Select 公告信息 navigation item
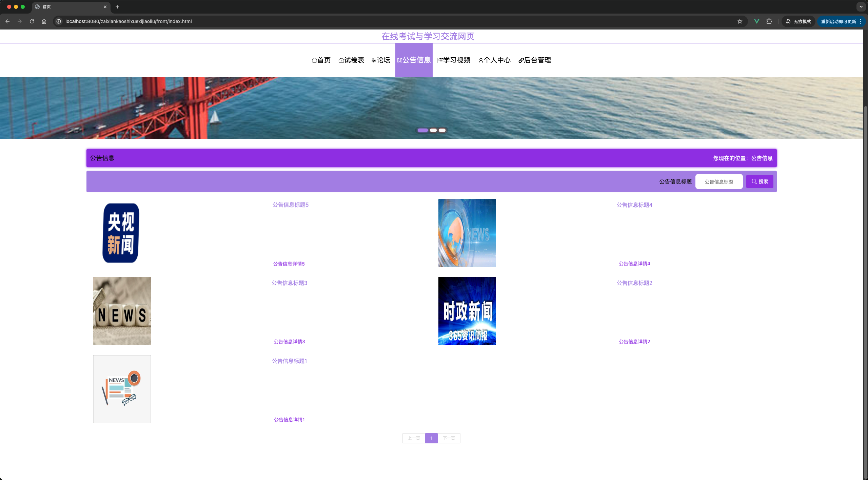The height and width of the screenshot is (480, 868). [x=414, y=60]
